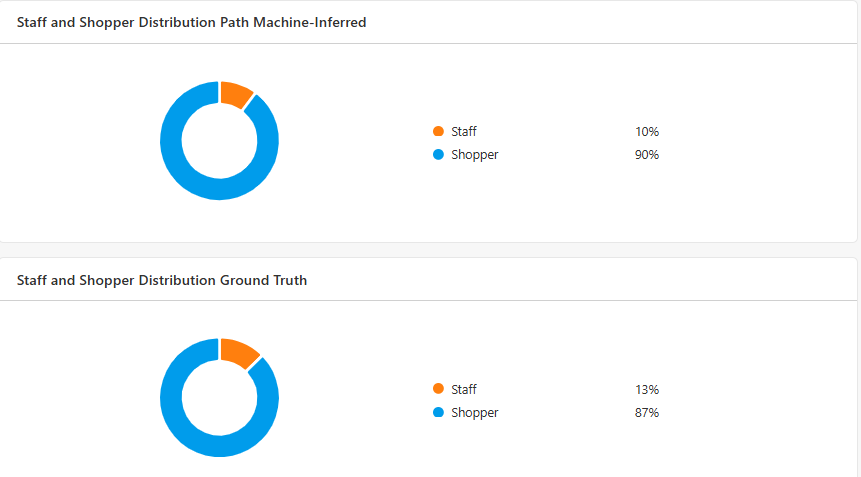Click the 10% Staff value
Image resolution: width=861 pixels, height=477 pixels.
pyautogui.click(x=646, y=131)
